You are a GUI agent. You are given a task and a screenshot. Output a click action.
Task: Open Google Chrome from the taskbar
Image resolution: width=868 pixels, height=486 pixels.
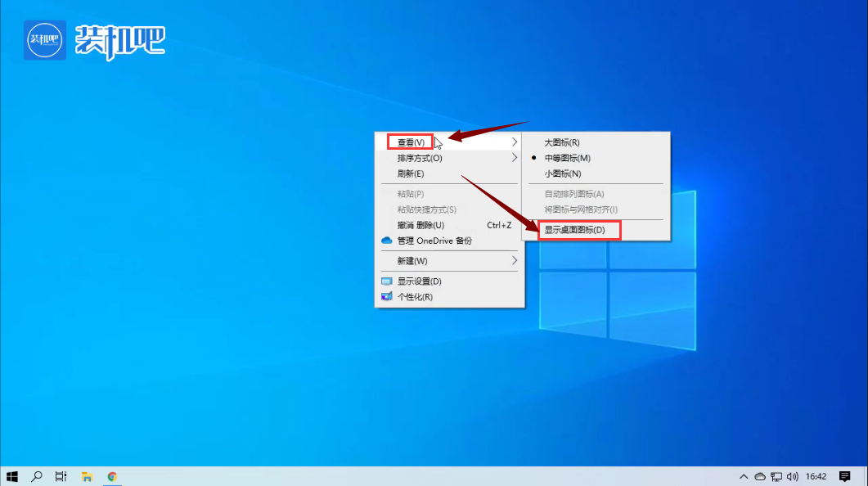pyautogui.click(x=112, y=476)
